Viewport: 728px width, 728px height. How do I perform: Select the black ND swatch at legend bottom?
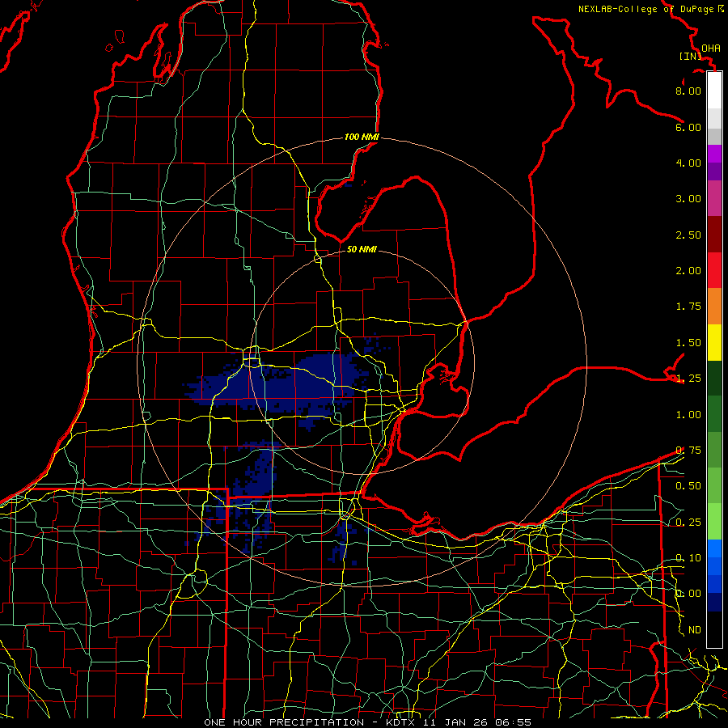click(714, 629)
